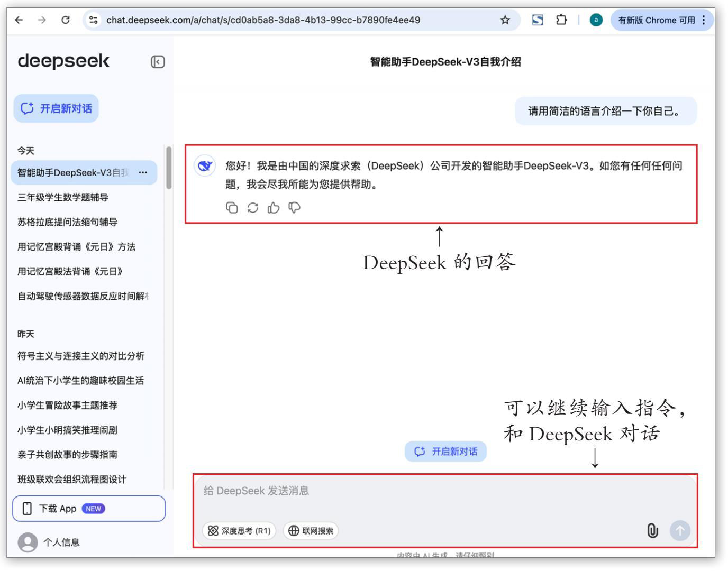Open chat 小学生小明搞笑推理闹剧
Viewport: 728px width, 571px height.
point(67,430)
